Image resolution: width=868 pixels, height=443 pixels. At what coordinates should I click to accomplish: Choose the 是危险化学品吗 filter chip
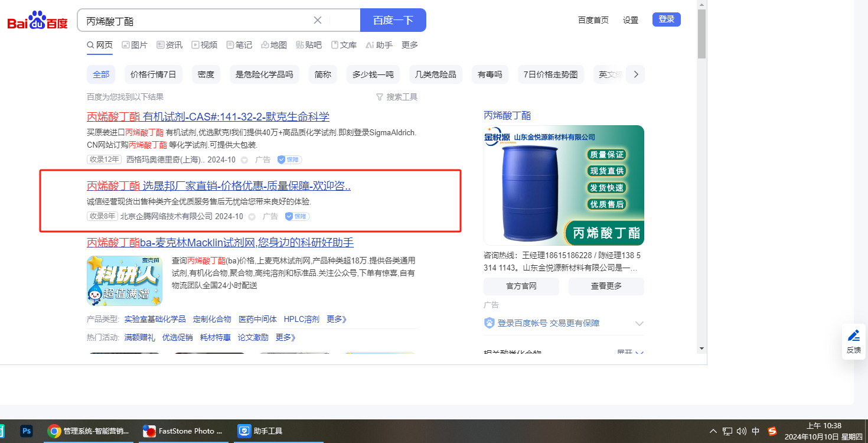click(265, 74)
